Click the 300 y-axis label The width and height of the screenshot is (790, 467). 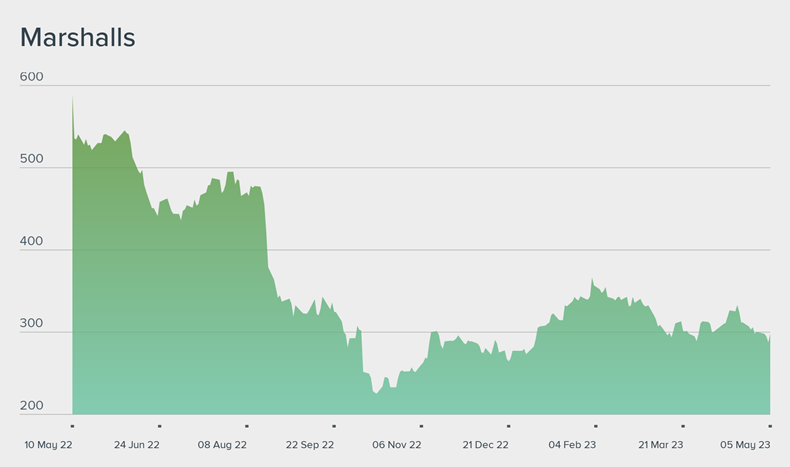pos(32,324)
